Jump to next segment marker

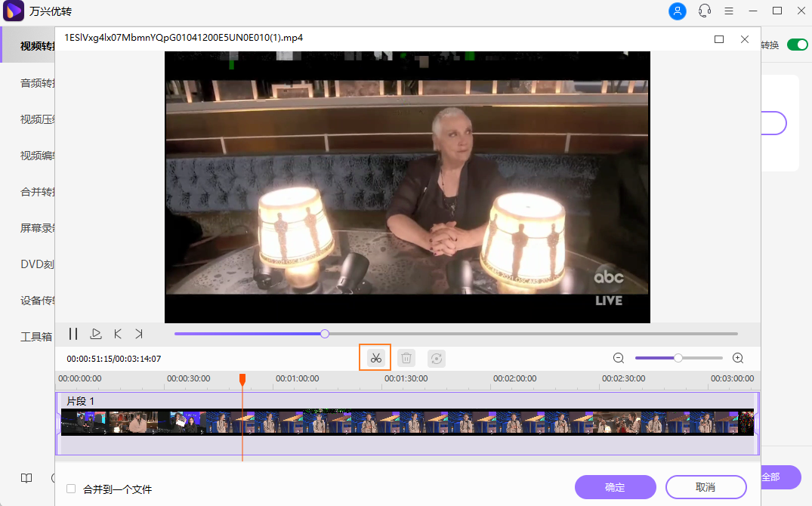139,334
